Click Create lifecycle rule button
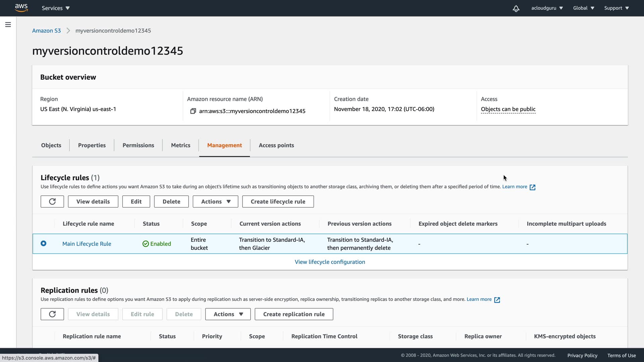Image resolution: width=644 pixels, height=362 pixels. coord(278,201)
